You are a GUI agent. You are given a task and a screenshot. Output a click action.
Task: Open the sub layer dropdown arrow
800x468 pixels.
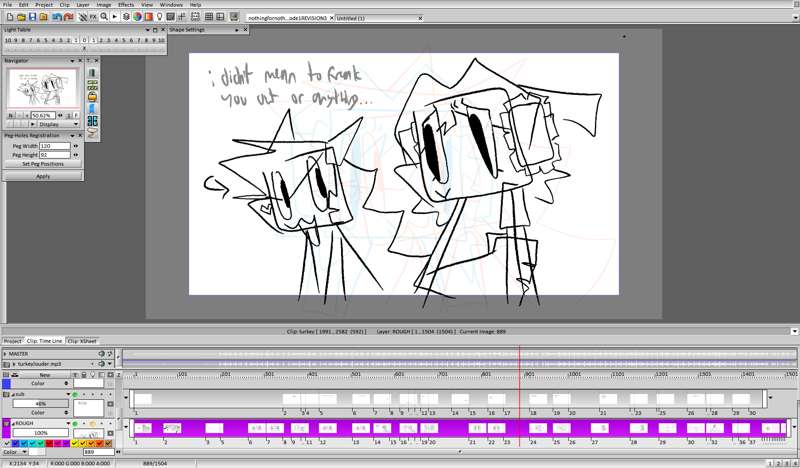click(68, 395)
